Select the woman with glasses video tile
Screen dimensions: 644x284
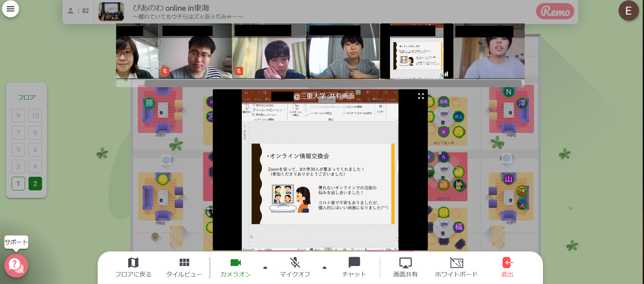[137, 51]
